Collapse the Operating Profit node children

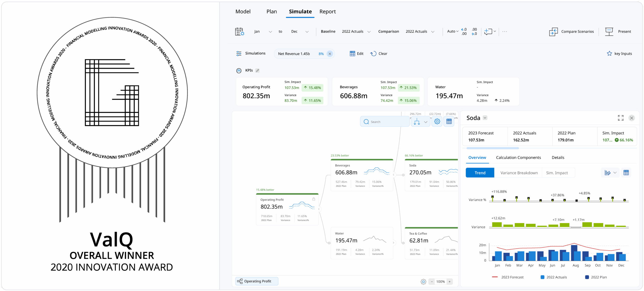[x=319, y=209]
